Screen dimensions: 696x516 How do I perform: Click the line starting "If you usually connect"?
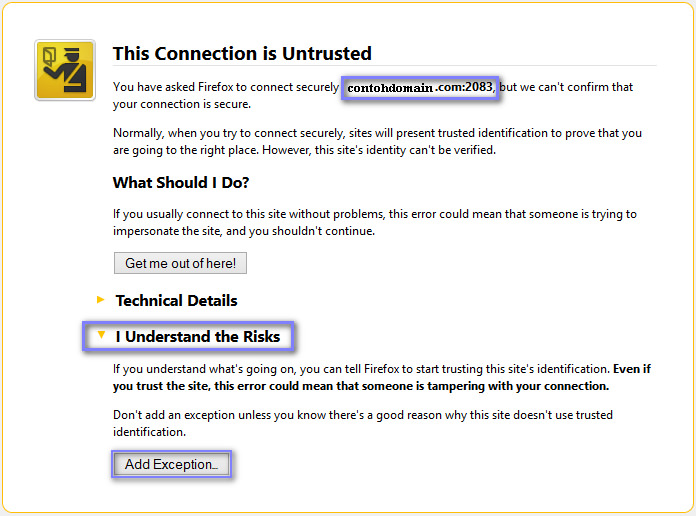(374, 214)
